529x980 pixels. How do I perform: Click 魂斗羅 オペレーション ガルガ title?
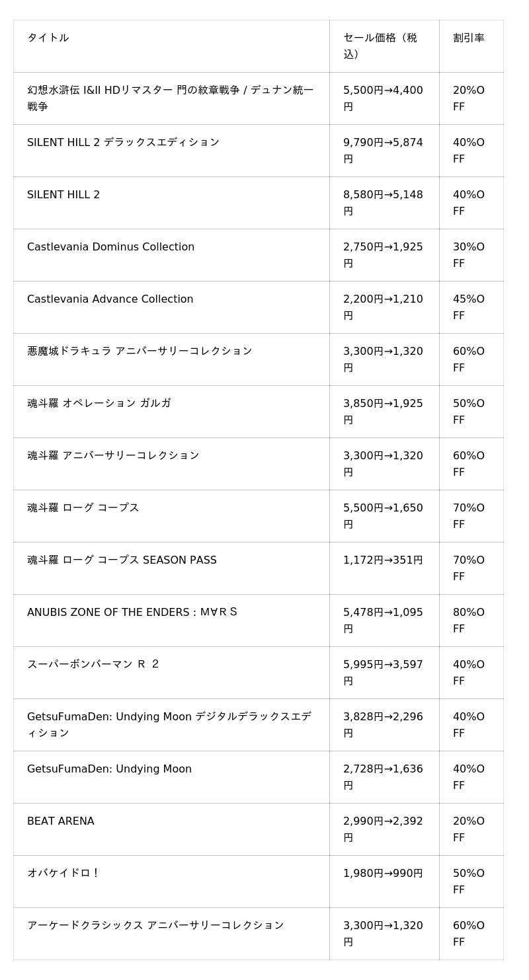point(99,404)
